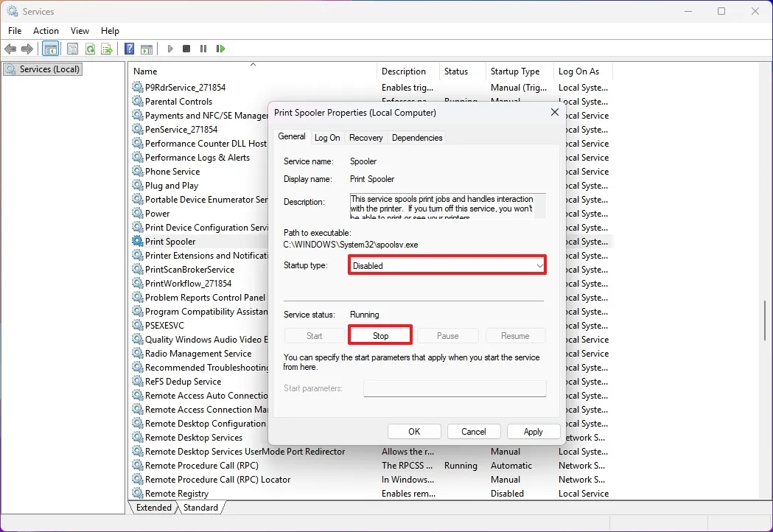Export the service list using toolbar icon
The height and width of the screenshot is (532, 773).
point(108,49)
